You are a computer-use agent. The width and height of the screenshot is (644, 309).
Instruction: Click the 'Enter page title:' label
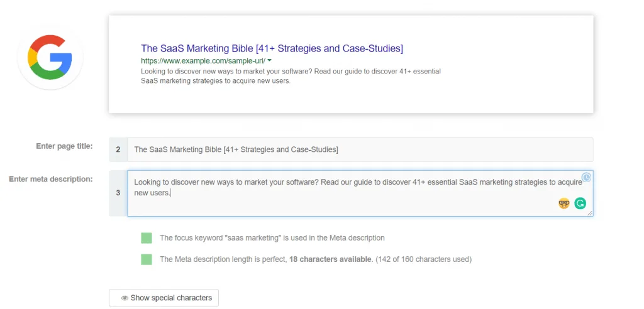click(65, 146)
